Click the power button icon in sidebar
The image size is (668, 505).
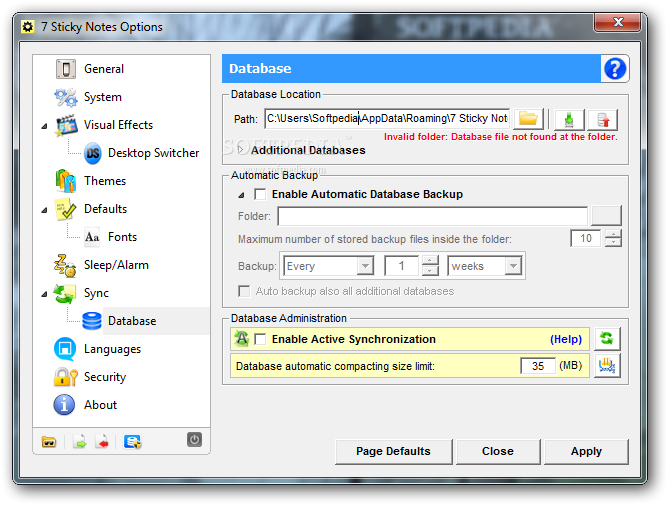[194, 439]
